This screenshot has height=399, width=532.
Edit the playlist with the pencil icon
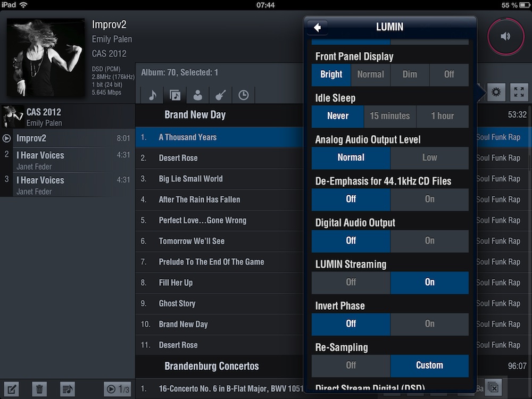click(11, 389)
